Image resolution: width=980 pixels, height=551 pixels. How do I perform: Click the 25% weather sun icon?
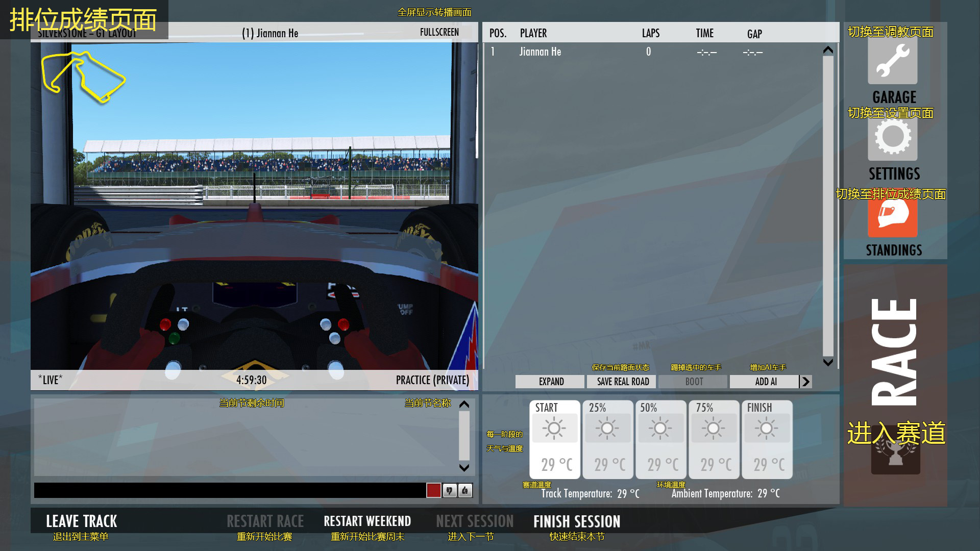[x=607, y=429]
